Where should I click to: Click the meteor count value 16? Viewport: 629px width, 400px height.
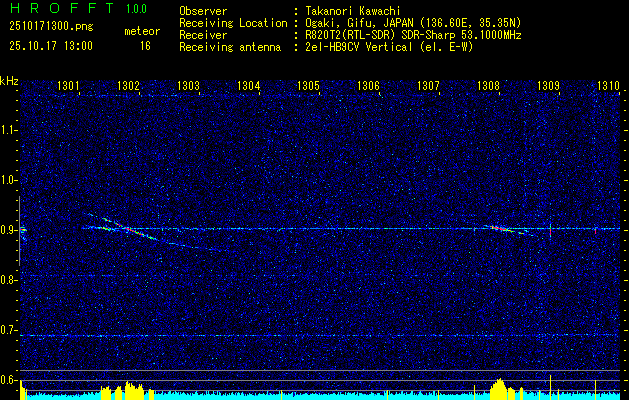tap(144, 46)
